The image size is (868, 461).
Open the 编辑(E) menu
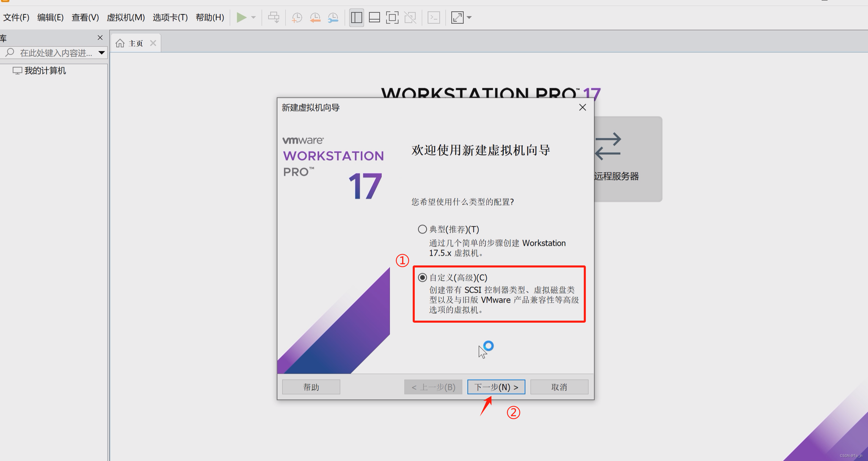[50, 17]
